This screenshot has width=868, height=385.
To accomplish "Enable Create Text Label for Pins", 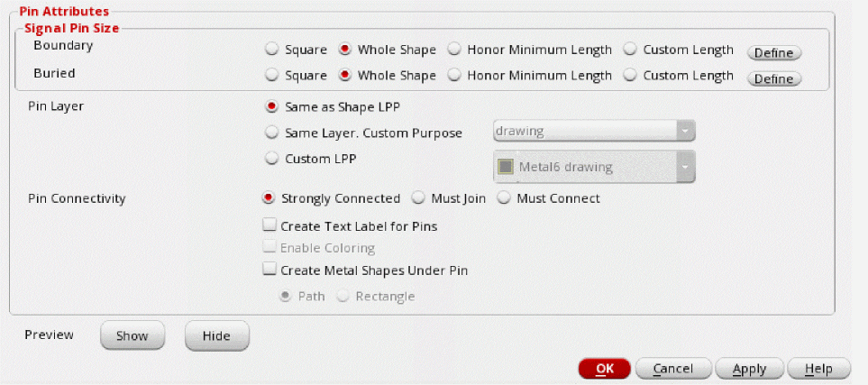I will pos(269,226).
